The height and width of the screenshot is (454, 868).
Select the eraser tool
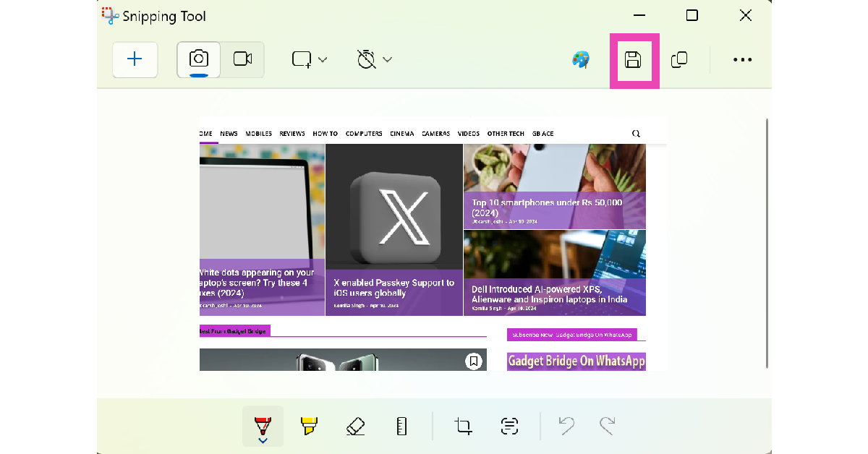pyautogui.click(x=355, y=427)
